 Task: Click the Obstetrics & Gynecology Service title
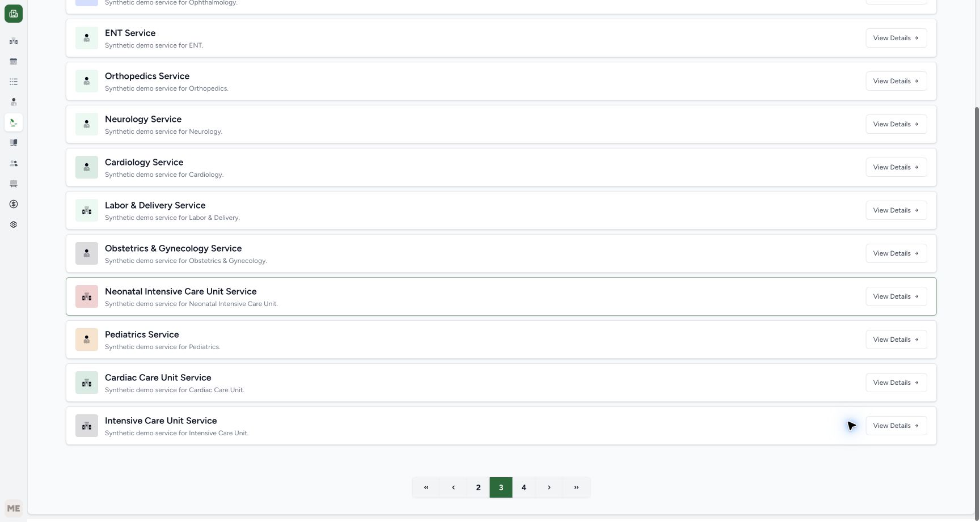pos(173,248)
